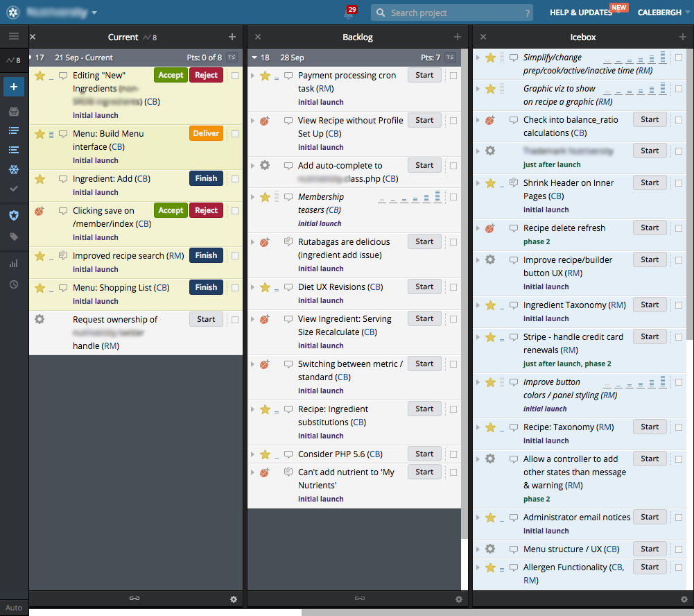Click the link icon at bottom of Current panel
The width and height of the screenshot is (694, 616).
[135, 598]
